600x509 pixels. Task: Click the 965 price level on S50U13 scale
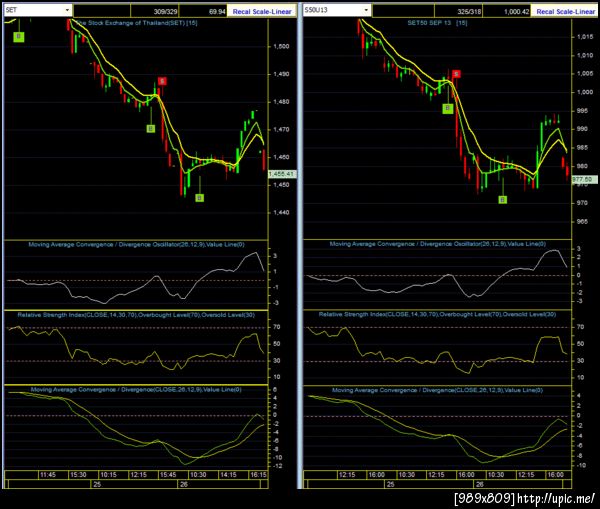pos(582,222)
